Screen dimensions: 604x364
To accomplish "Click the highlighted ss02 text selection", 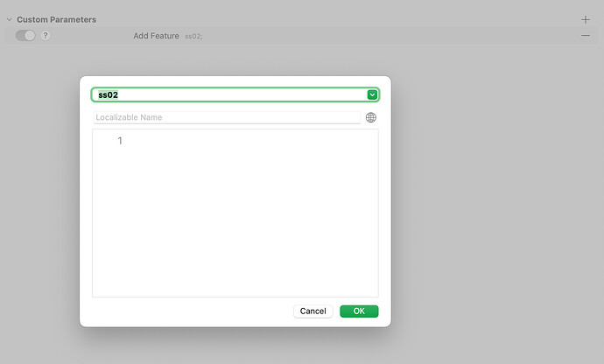I will [x=108, y=94].
